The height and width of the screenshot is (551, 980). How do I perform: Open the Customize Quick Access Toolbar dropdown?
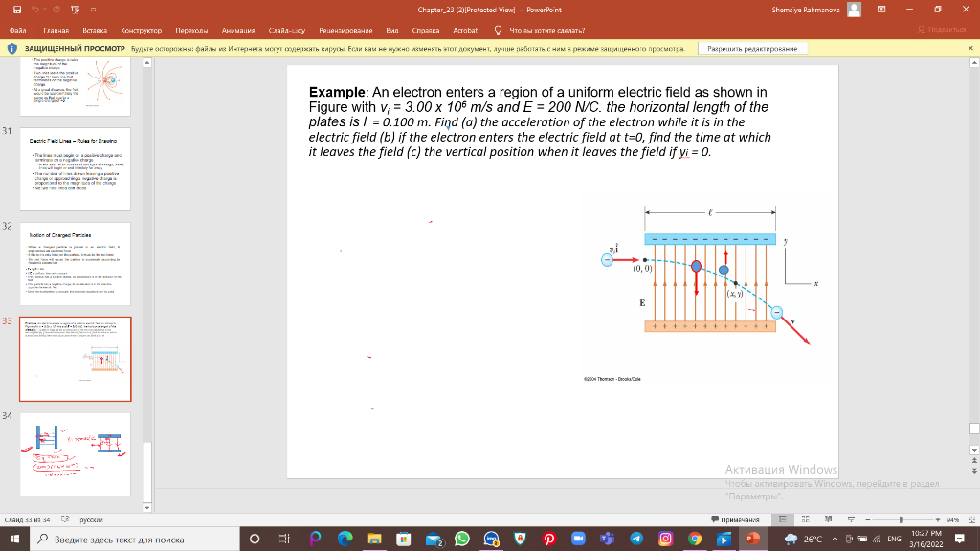click(x=93, y=9)
